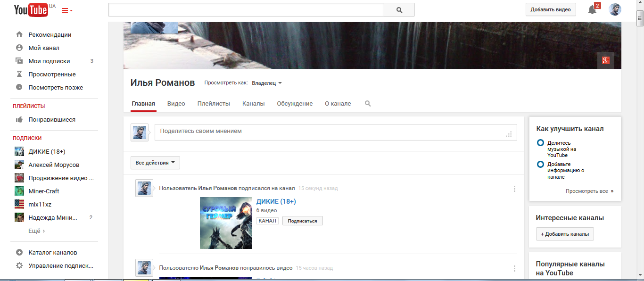Click Miner-Craft avatar in sidebar
The width and height of the screenshot is (644, 281).
(19, 191)
